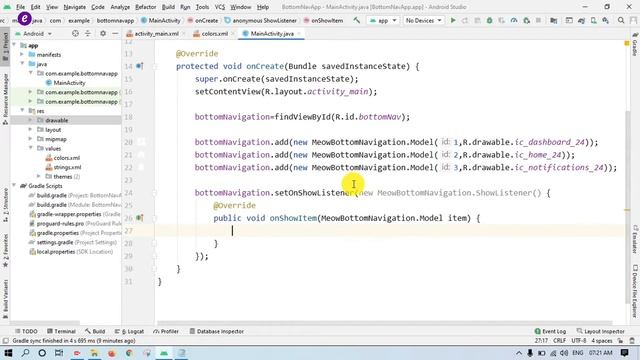Open the Terminal tool window
640x360 pixels.
tap(61, 331)
